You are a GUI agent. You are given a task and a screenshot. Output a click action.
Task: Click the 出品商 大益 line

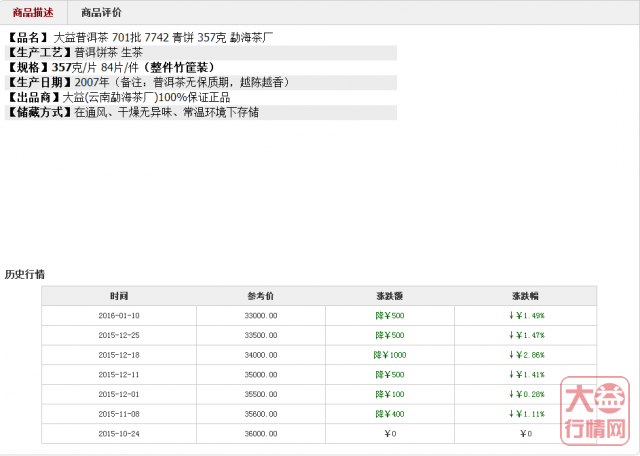pos(118,98)
